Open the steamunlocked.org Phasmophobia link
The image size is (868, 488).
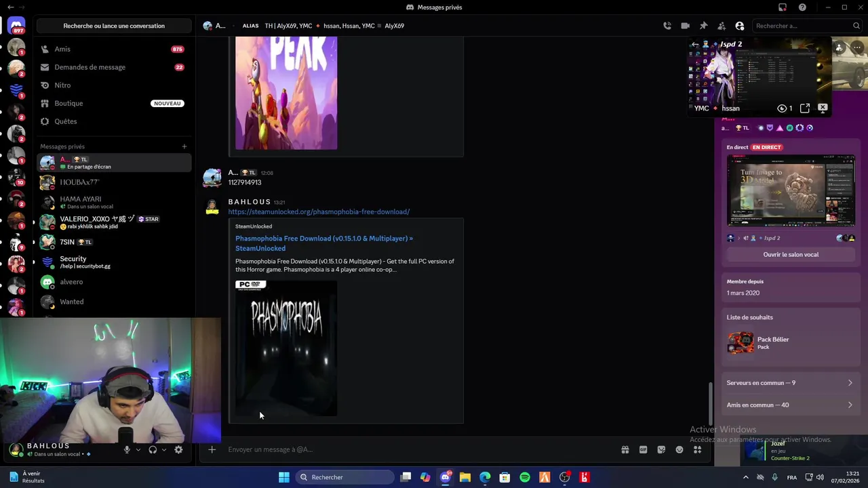coord(319,211)
